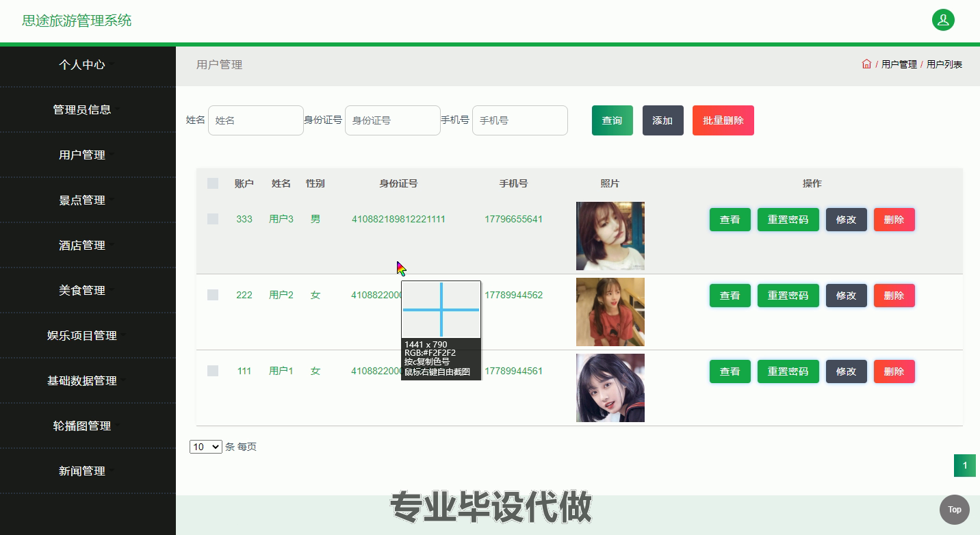Screen dimensions: 980x535
Task: Reset password for 用户2
Action: coord(788,296)
